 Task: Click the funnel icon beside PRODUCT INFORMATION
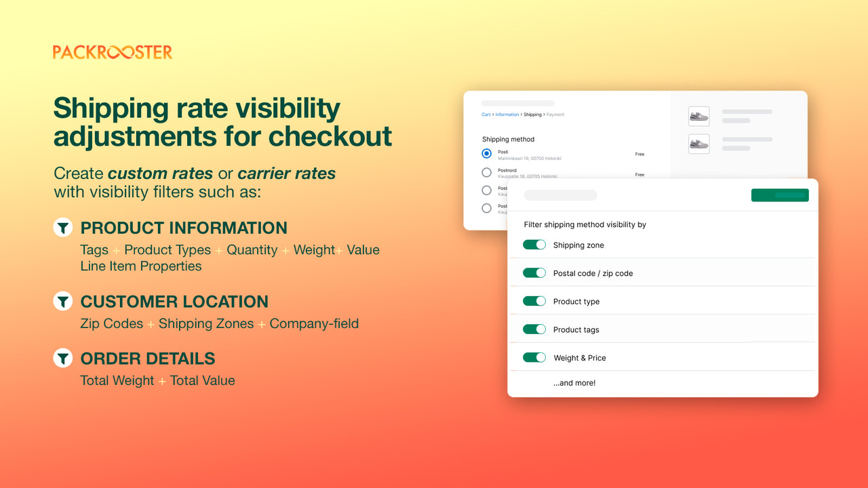(x=62, y=227)
